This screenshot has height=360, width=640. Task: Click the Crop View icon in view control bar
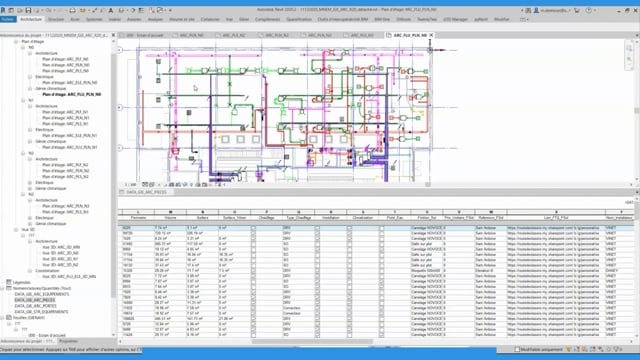coord(171,185)
